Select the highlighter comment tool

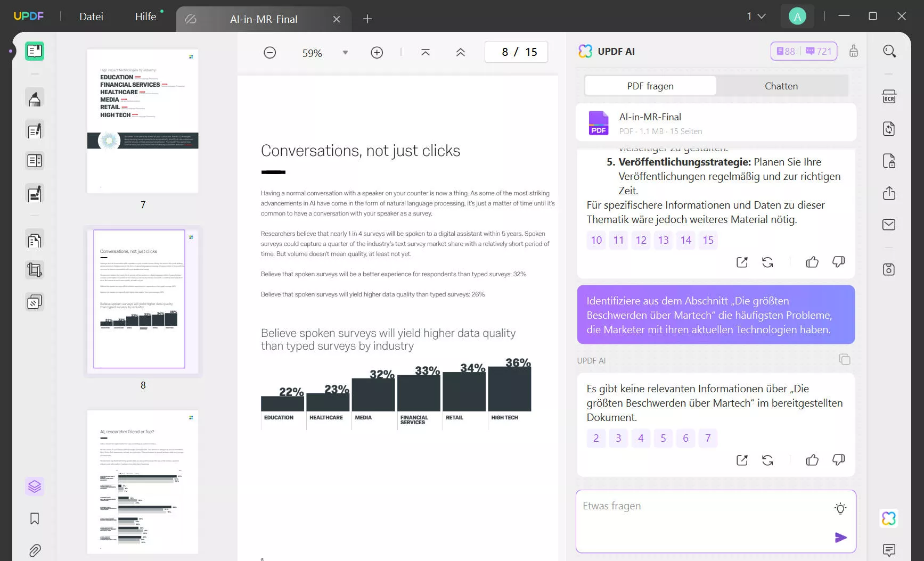tap(35, 98)
